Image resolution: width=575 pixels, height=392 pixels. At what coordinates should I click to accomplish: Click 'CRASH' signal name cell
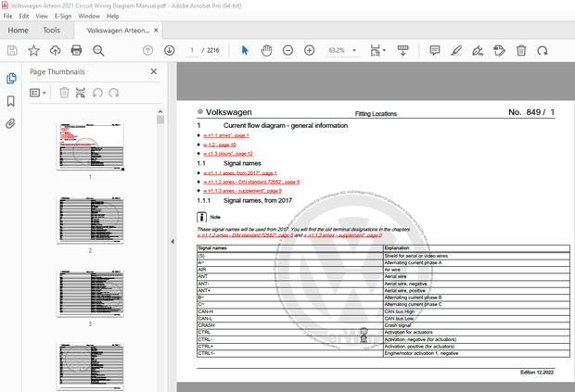[289, 325]
